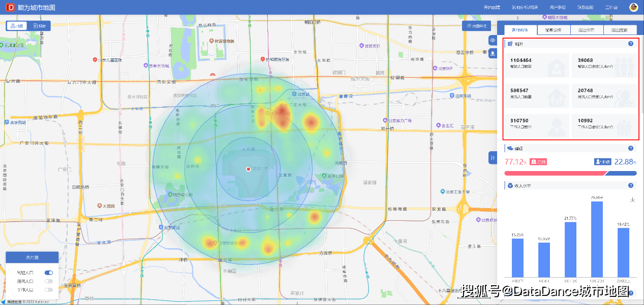This screenshot has height=305, width=644.
Task: Click the income level section medal icon
Action: 510,186
